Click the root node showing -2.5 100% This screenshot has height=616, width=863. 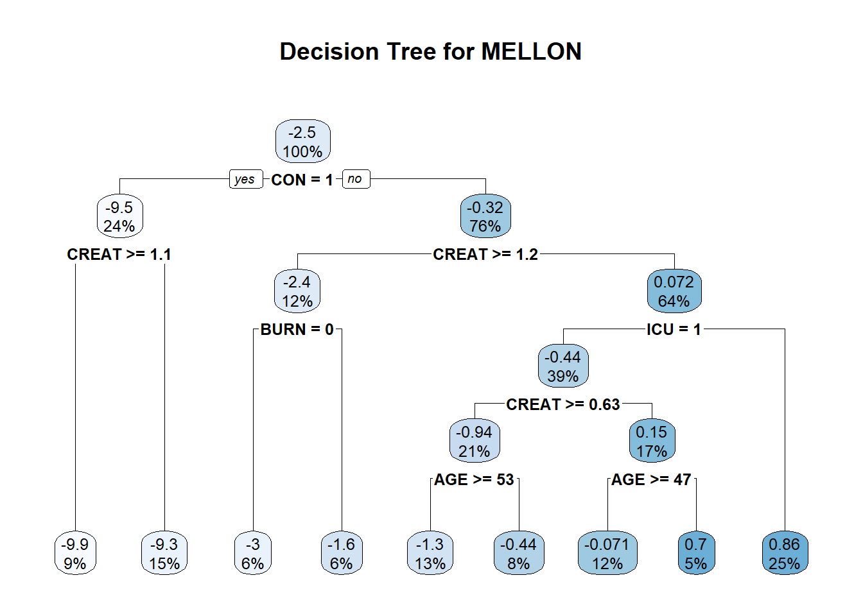(x=302, y=142)
